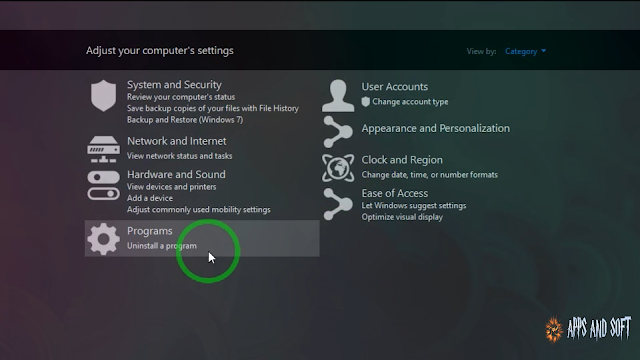640x360 pixels.
Task: Click the Hardware and Sound toggle icon
Action: 103,186
